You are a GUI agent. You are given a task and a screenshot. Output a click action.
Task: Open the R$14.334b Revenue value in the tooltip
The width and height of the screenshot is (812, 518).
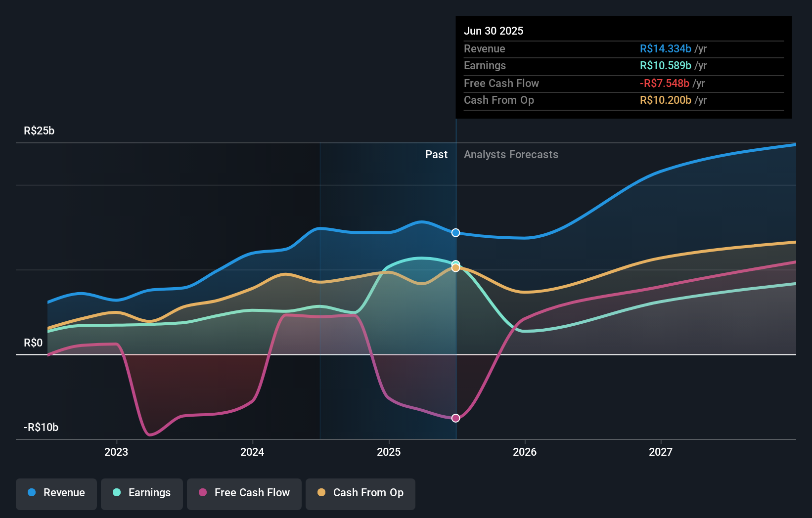coord(665,48)
